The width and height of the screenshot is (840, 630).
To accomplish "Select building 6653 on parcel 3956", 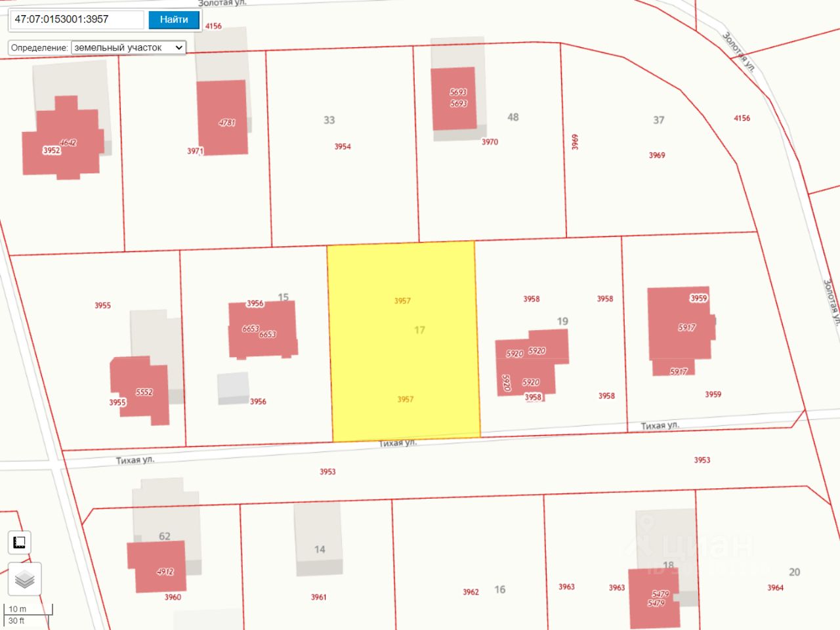I will [262, 329].
